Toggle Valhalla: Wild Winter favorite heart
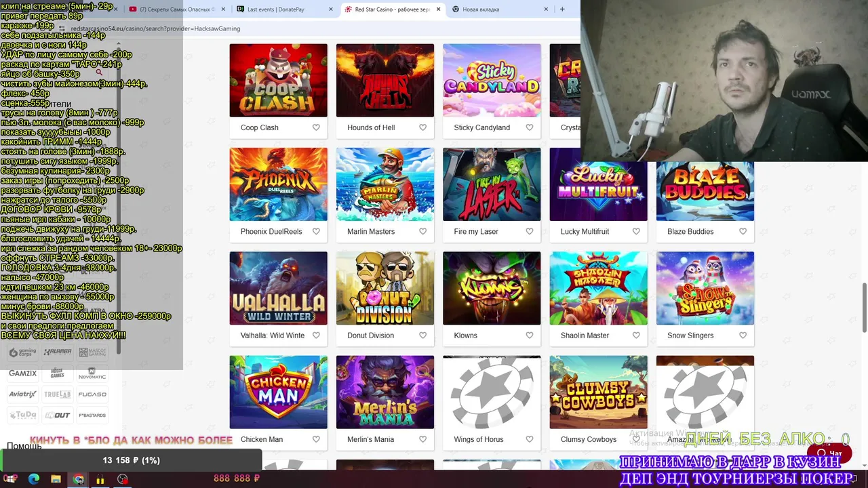 tap(316, 335)
